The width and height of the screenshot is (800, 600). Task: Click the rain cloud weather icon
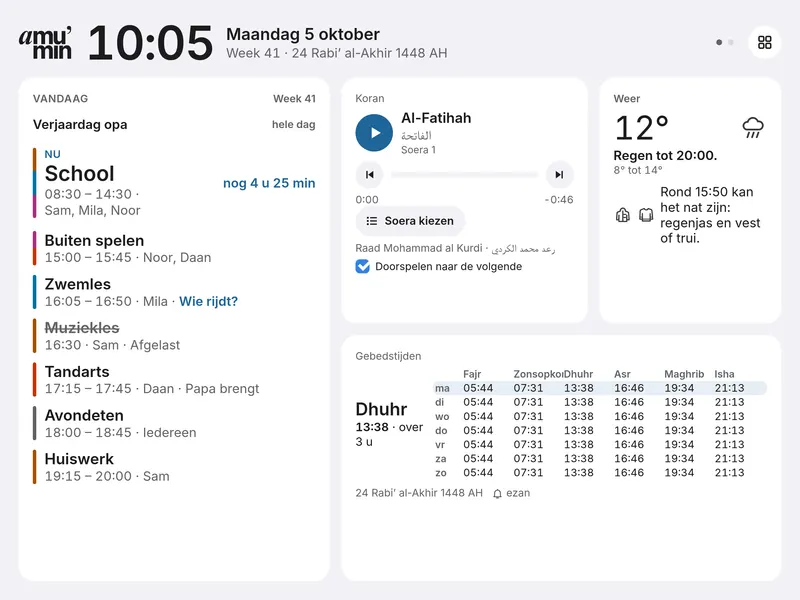pos(753,128)
